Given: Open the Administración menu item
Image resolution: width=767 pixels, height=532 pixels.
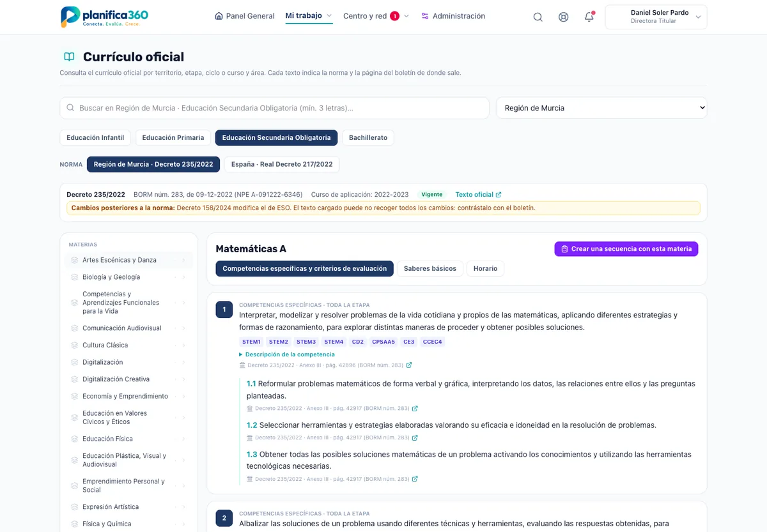Looking at the screenshot, I should 453,16.
